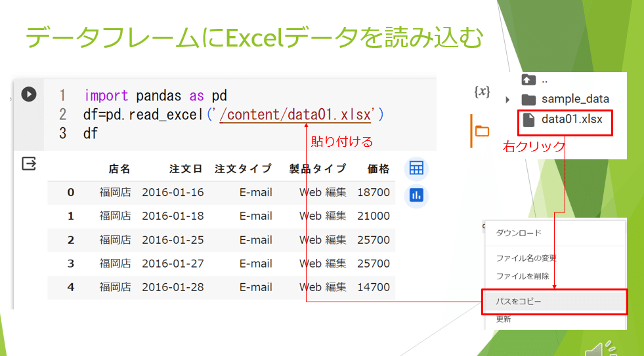Click the 店名 column header
The image size is (644, 356).
(x=119, y=168)
